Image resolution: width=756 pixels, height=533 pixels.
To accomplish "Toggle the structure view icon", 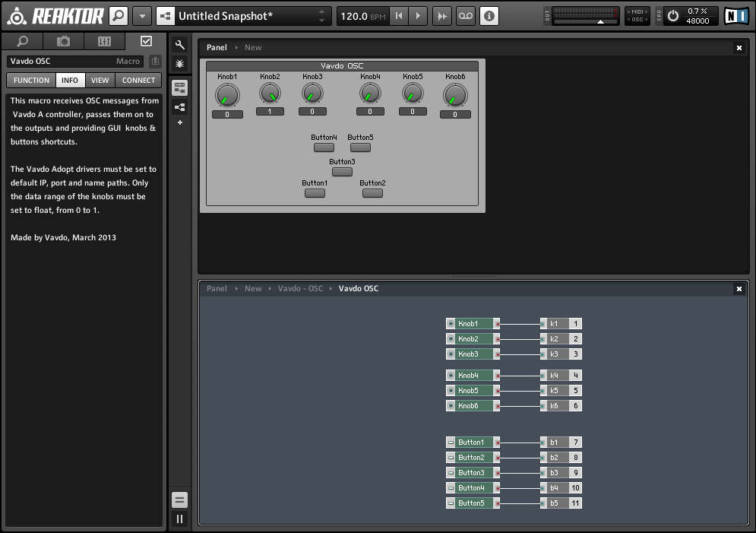I will [x=180, y=107].
